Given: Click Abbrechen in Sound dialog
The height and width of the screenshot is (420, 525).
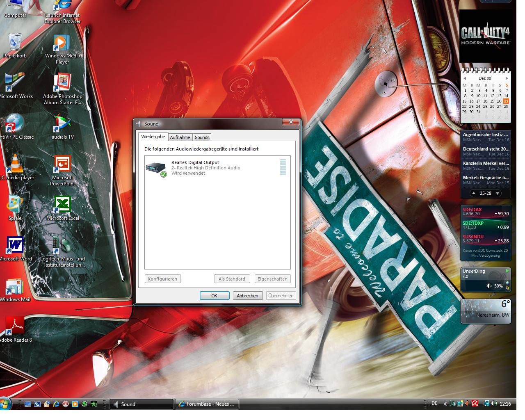Looking at the screenshot, I should [x=248, y=296].
